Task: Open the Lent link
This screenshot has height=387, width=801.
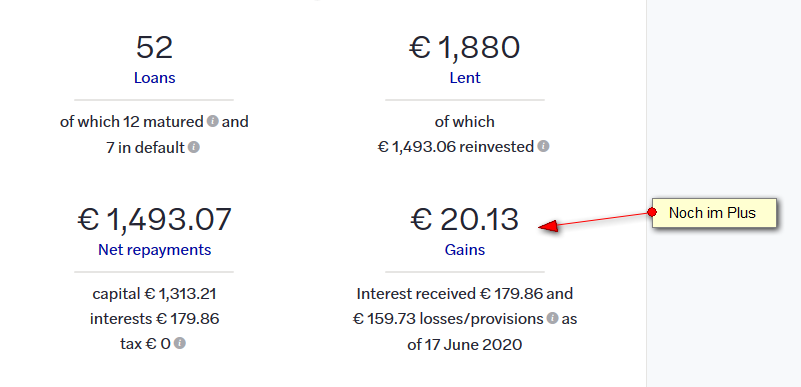Action: point(465,78)
